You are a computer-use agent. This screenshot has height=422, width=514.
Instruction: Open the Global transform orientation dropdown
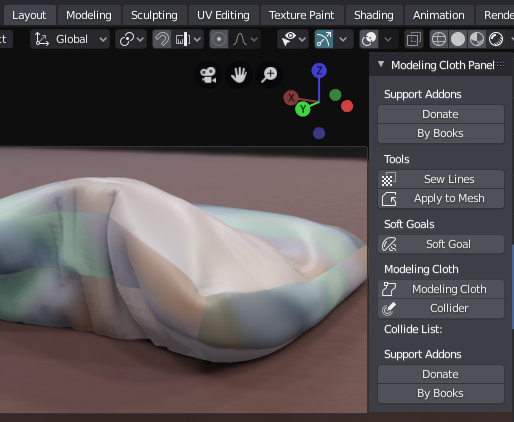click(x=70, y=39)
